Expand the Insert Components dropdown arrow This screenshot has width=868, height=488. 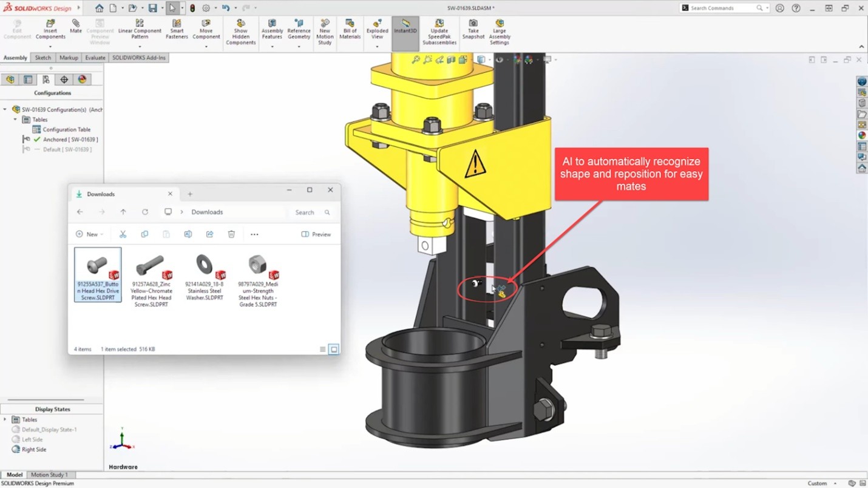coord(50,47)
